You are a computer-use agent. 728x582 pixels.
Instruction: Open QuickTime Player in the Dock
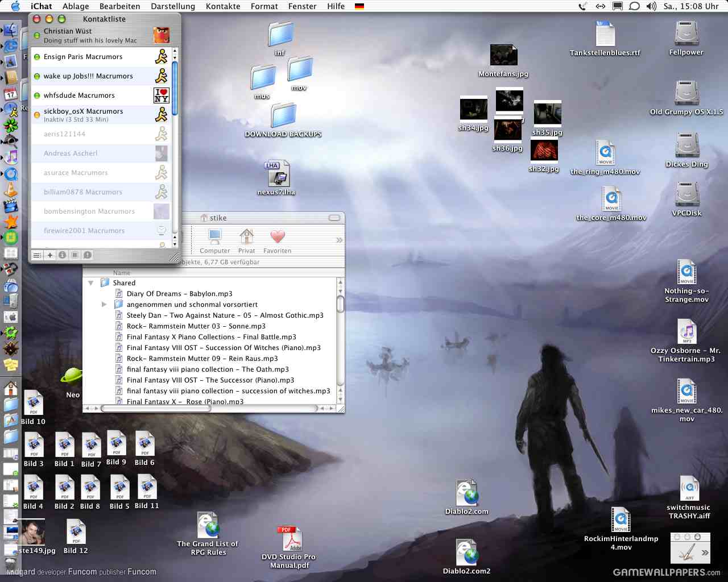[x=10, y=174]
